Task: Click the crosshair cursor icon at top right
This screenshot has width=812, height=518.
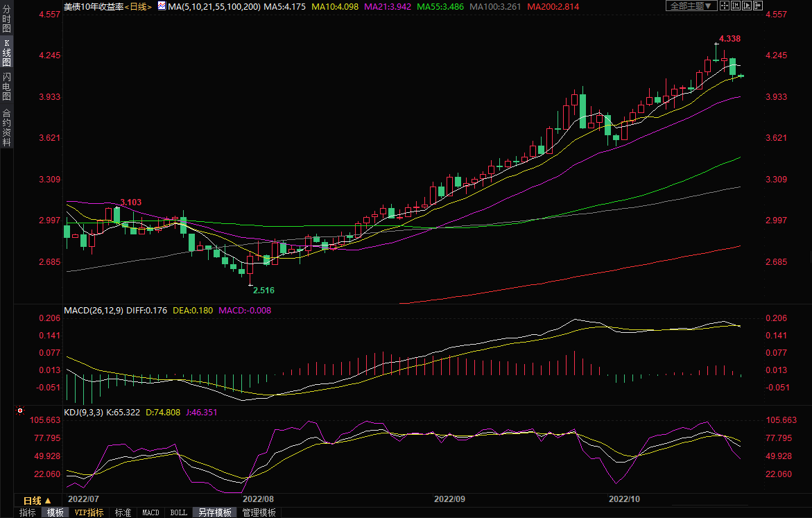Action: [x=725, y=6]
